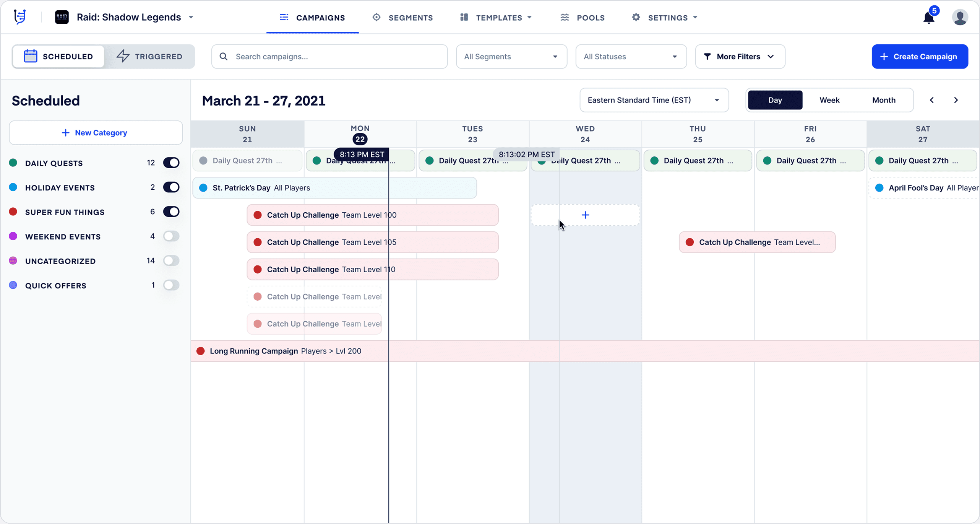The image size is (980, 524).
Task: Open the All Segments dropdown
Action: 511,57
